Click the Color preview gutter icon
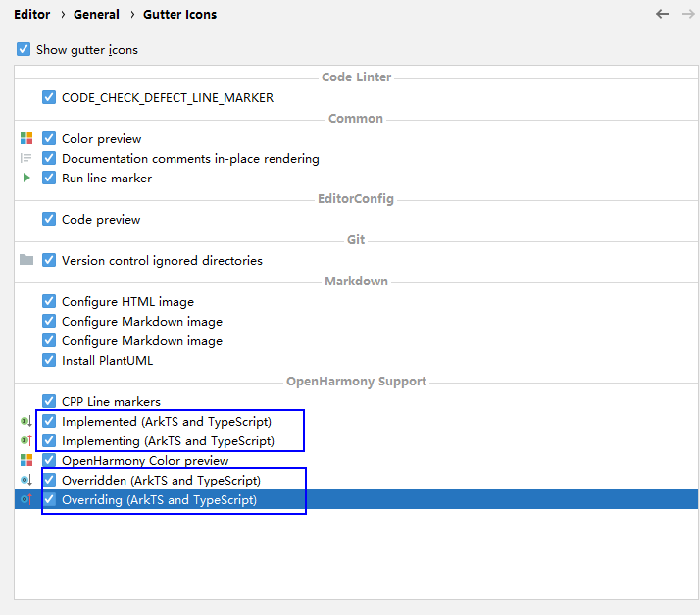 [x=26, y=138]
